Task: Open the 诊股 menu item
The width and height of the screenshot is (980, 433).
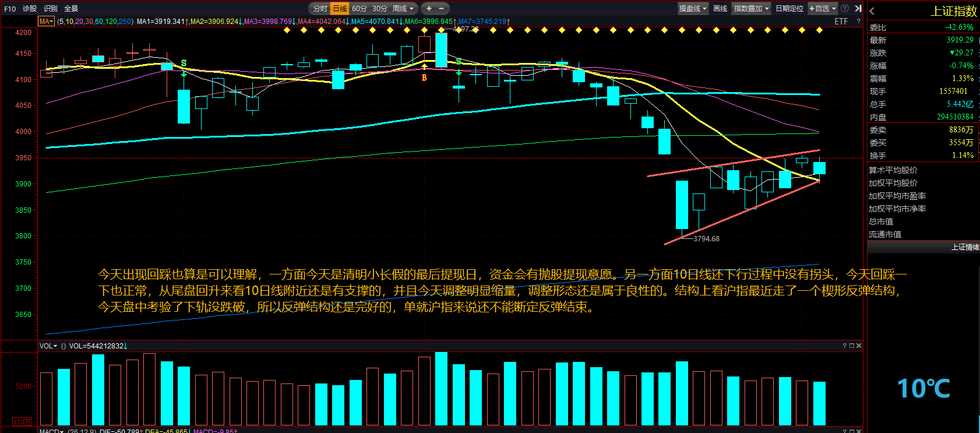Action: 30,9
